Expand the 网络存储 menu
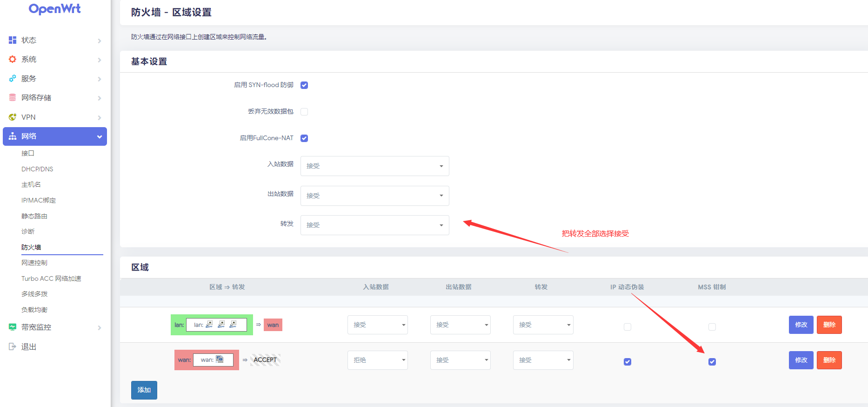Screen dimensions: 868x407 (x=55, y=97)
